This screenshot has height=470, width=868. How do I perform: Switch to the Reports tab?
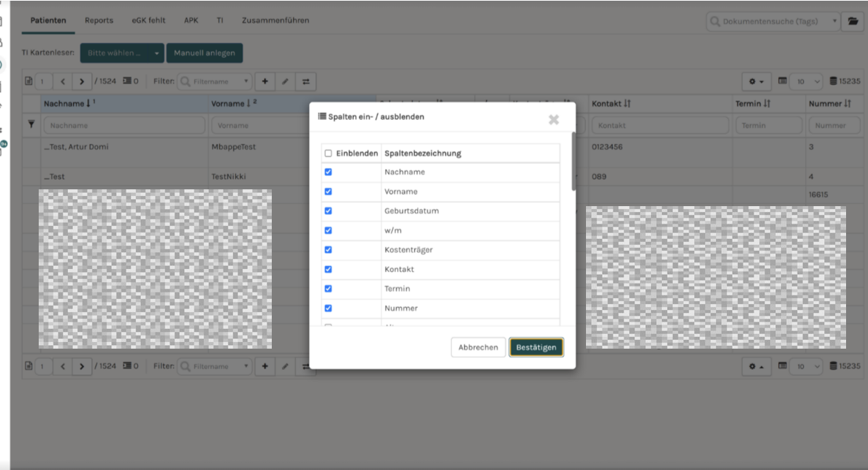pyautogui.click(x=99, y=20)
